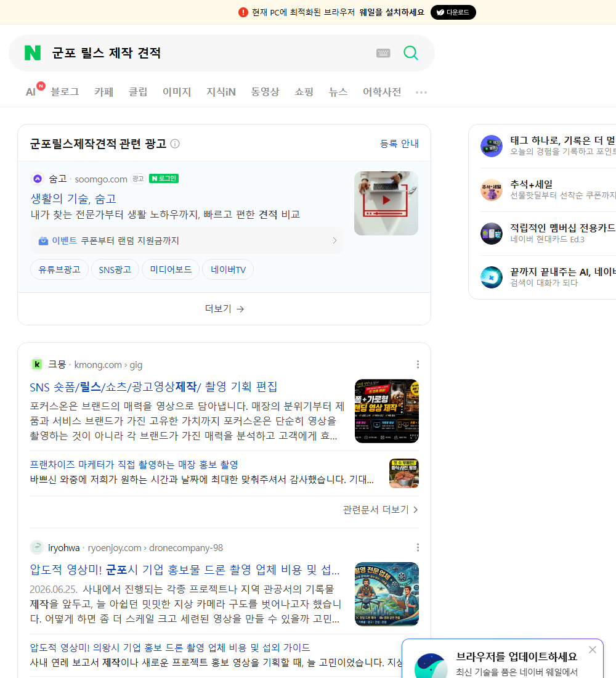This screenshot has height=678, width=616.
Task: Switch to the 동영상 tab
Action: point(265,92)
